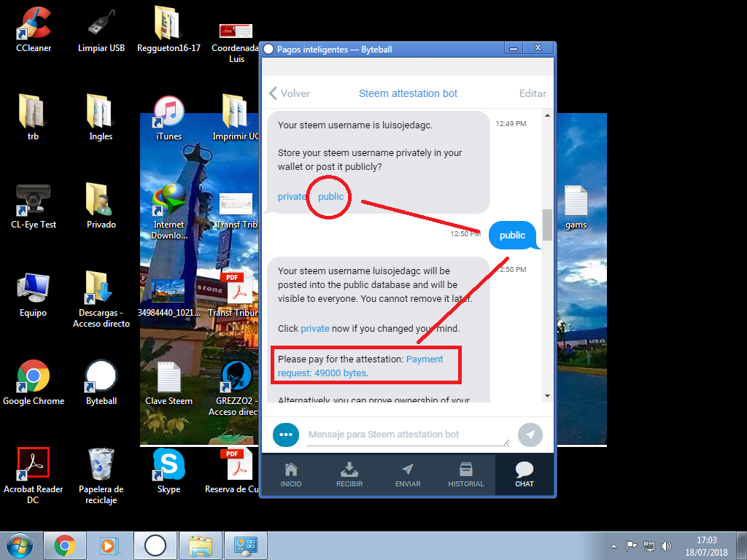Click the Action Center flag icon
The width and height of the screenshot is (747, 560).
[631, 546]
